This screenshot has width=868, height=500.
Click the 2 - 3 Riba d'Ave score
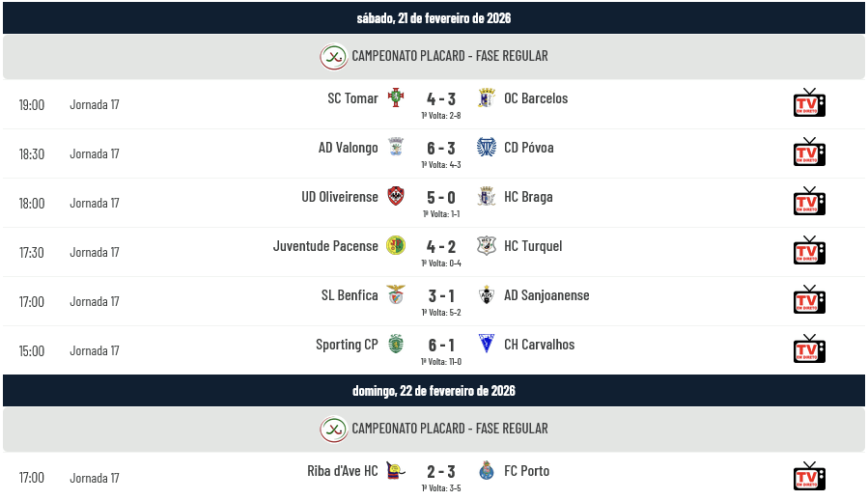pos(441,471)
